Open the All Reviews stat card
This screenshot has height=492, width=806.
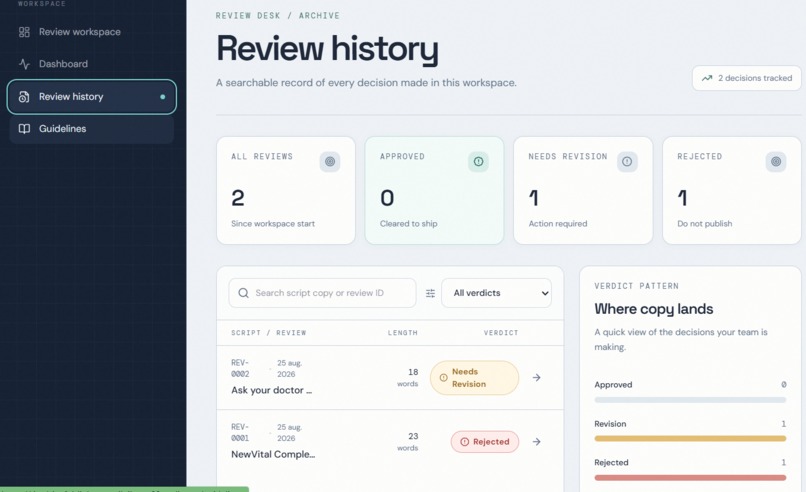coord(286,190)
